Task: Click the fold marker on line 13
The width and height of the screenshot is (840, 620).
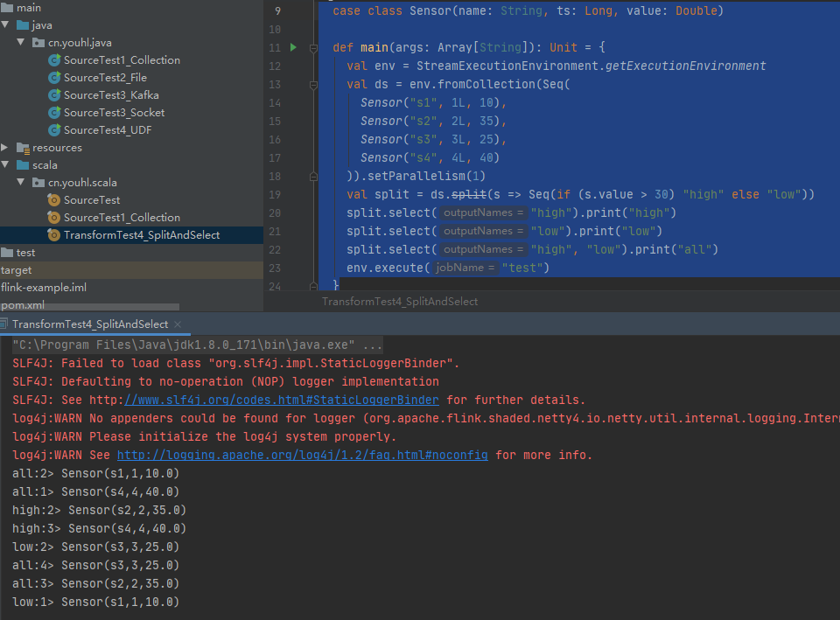Action: [314, 85]
